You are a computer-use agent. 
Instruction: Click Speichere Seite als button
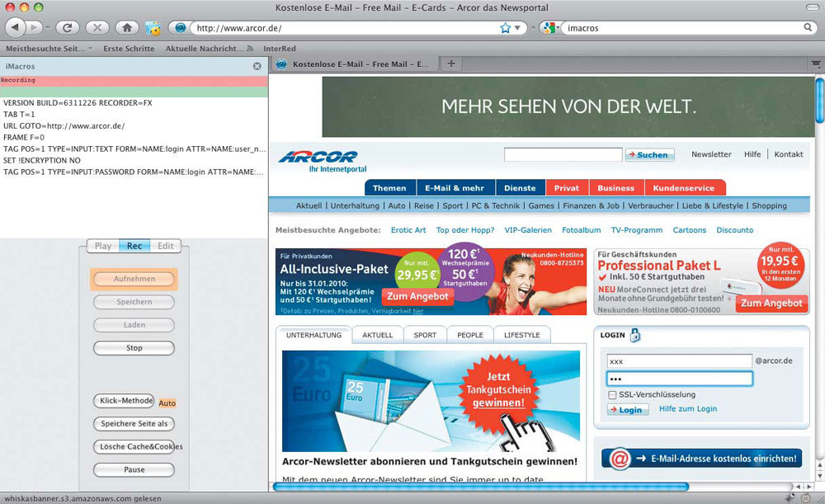(134, 423)
